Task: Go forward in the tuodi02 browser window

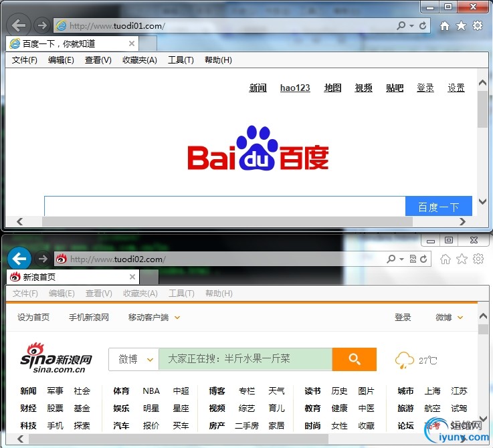Action: point(42,259)
